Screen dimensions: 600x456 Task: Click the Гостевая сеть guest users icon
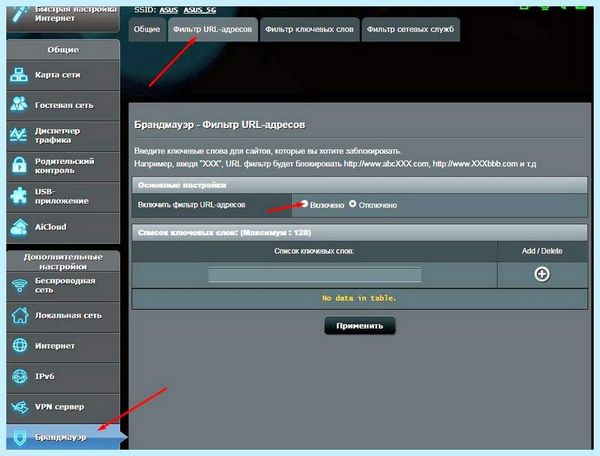(19, 104)
